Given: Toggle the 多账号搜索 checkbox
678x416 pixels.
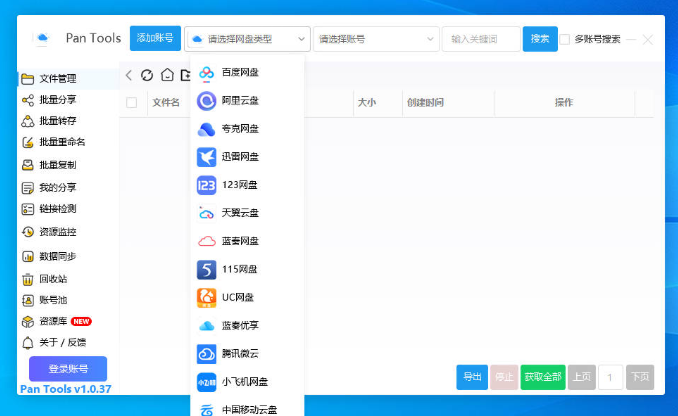Looking at the screenshot, I should tap(565, 39).
